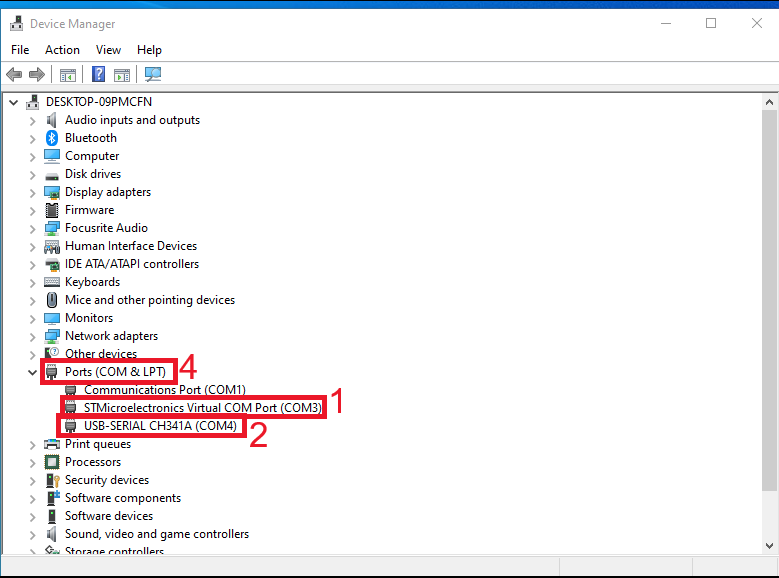Click Scan for hardware changes icon
The height and width of the screenshot is (578, 779).
click(153, 75)
